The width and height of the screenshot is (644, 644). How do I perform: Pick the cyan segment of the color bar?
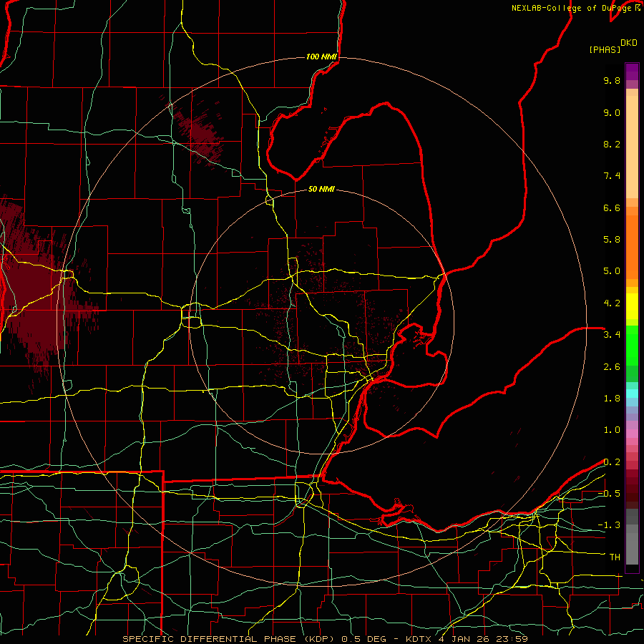(632, 394)
